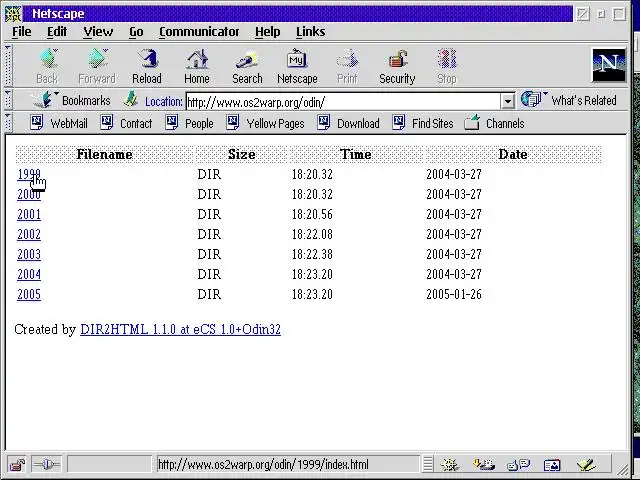Expand the Location URL dropdown arrow

point(507,101)
